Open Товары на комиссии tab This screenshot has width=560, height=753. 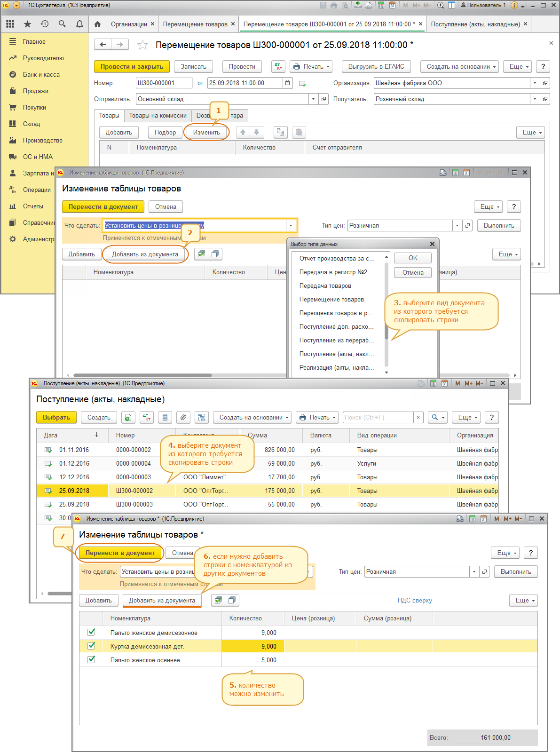158,116
